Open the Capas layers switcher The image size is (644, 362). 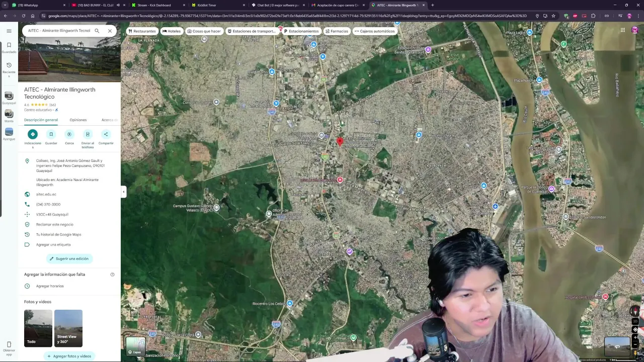[x=136, y=346]
